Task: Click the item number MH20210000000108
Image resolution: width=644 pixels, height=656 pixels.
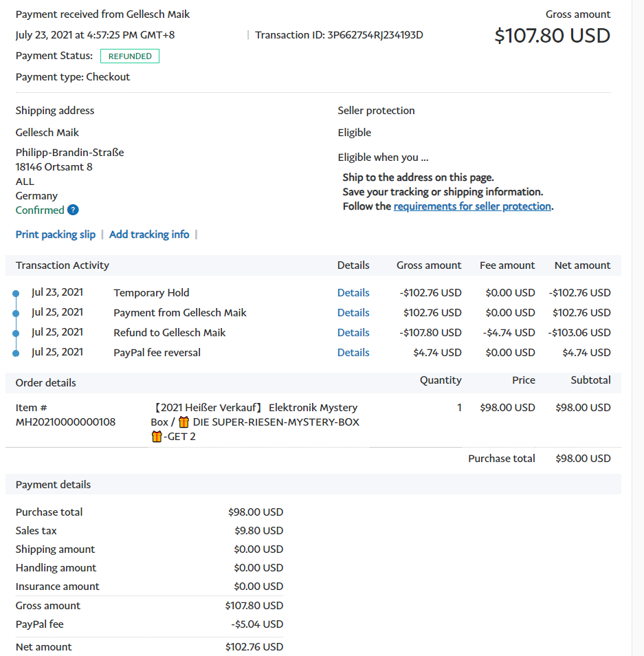Action: 65,422
